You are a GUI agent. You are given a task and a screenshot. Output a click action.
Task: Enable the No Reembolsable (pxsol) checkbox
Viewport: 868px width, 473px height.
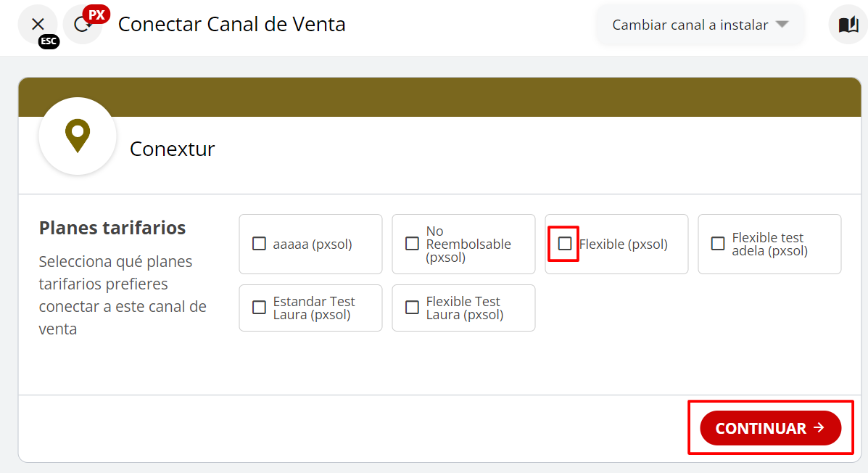[x=412, y=244]
